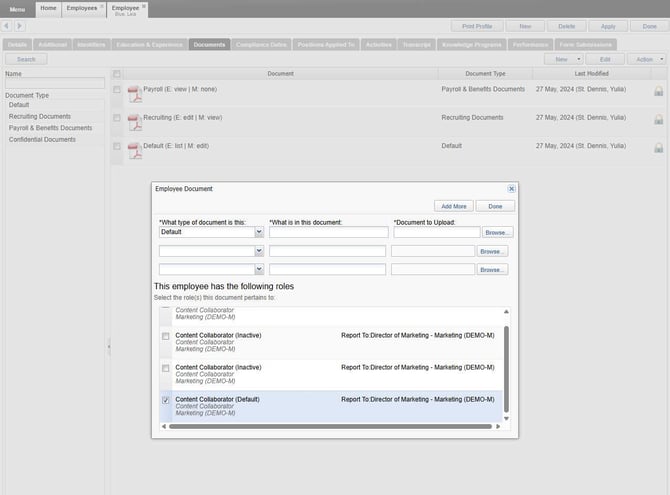The image size is (670, 495).
Task: Click the Payroll document PDF icon
Action: (134, 94)
